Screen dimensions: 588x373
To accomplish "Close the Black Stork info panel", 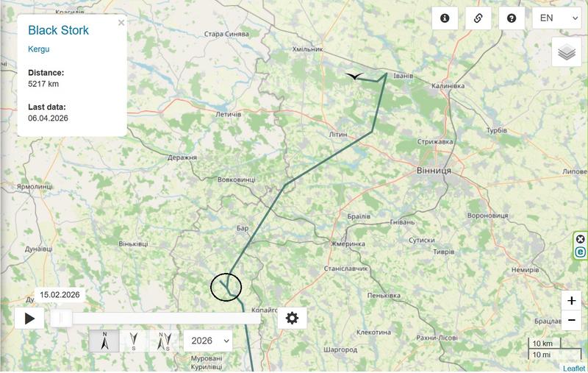I will pyautogui.click(x=121, y=23).
